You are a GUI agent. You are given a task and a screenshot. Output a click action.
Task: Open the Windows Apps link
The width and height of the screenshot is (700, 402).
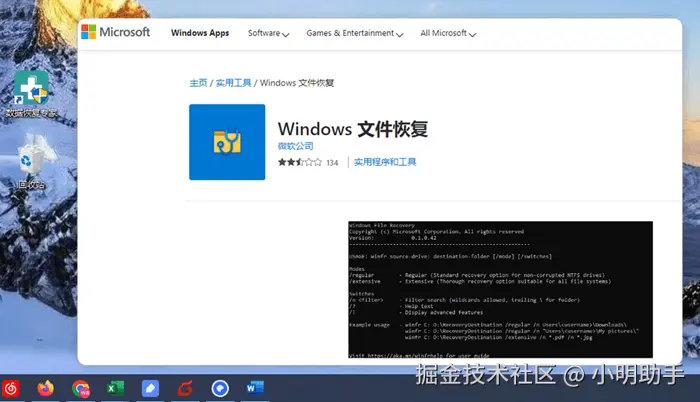click(200, 33)
